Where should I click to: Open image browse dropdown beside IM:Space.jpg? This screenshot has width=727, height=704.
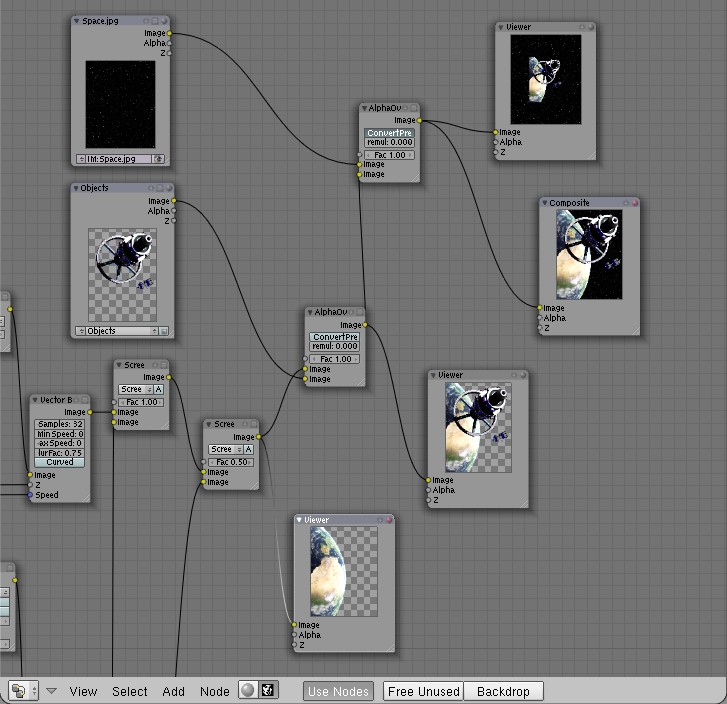coord(81,159)
